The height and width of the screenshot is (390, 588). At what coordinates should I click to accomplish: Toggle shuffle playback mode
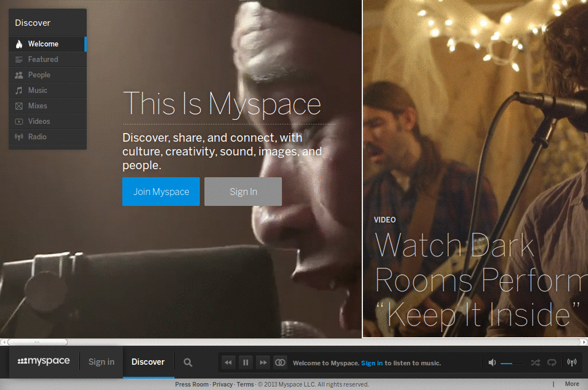535,362
